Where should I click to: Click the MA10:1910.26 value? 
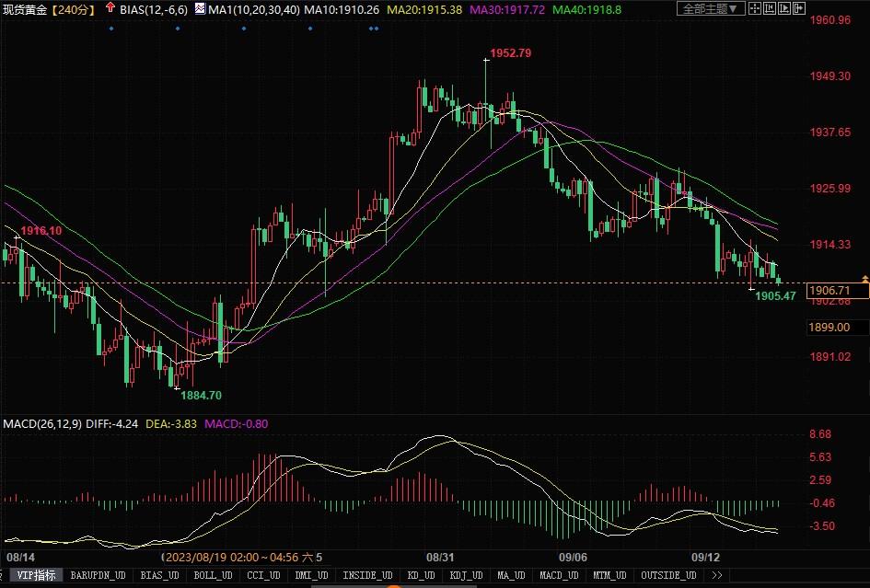342,9
